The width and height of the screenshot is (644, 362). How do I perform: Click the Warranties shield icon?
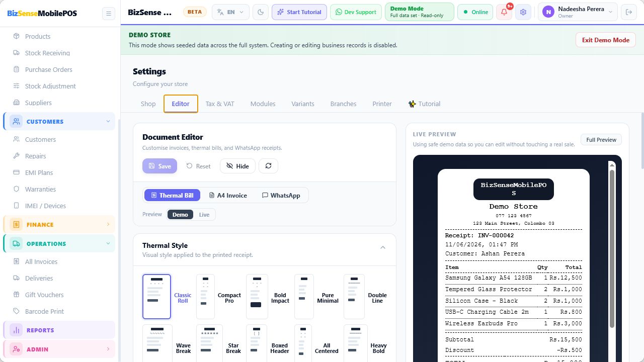point(17,189)
